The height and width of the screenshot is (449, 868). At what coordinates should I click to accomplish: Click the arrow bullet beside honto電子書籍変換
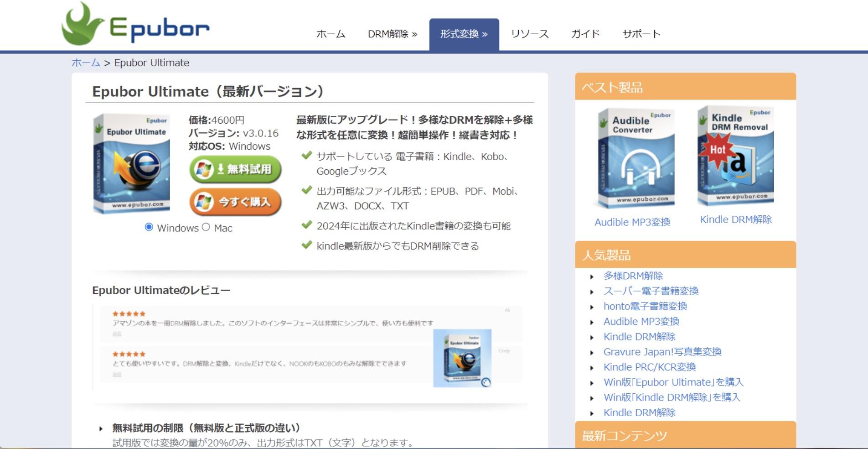592,307
